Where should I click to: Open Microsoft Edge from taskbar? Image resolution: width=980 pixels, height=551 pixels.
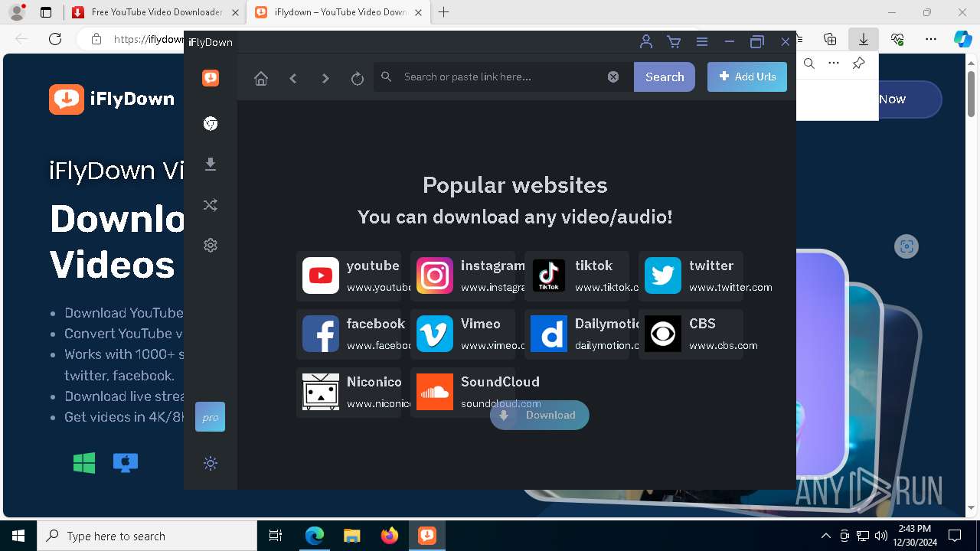pos(315,536)
